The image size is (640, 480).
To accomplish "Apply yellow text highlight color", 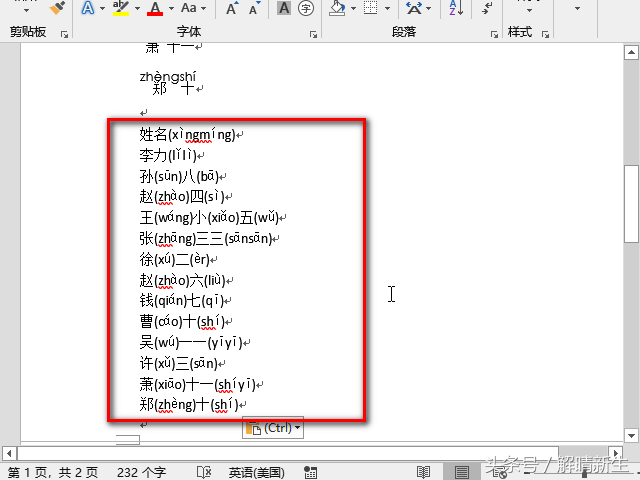I will [121, 8].
